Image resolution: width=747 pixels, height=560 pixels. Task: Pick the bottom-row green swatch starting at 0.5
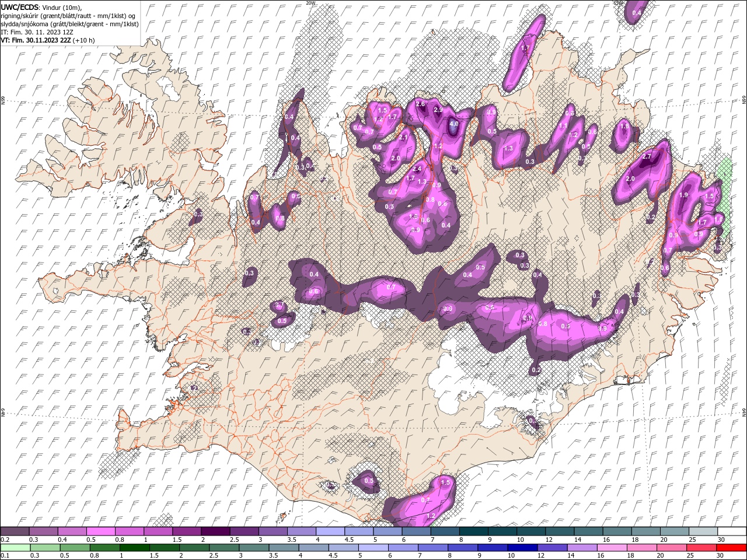pyautogui.click(x=75, y=548)
